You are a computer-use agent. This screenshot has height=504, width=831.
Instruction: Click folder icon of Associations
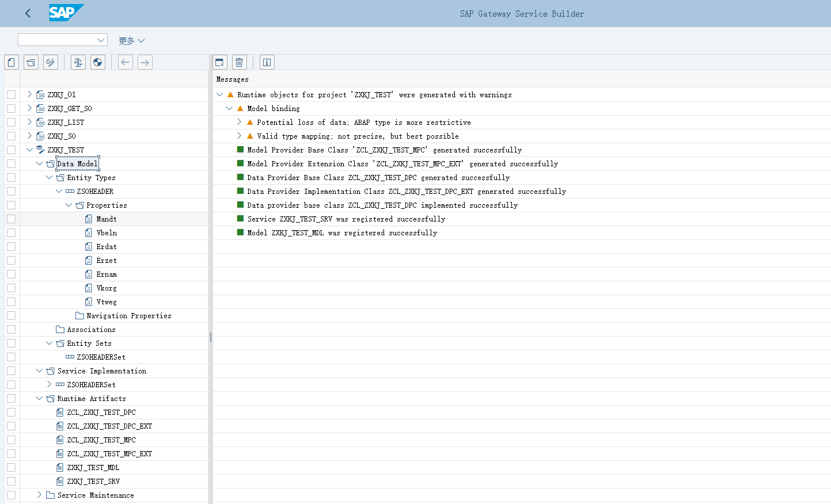click(60, 329)
